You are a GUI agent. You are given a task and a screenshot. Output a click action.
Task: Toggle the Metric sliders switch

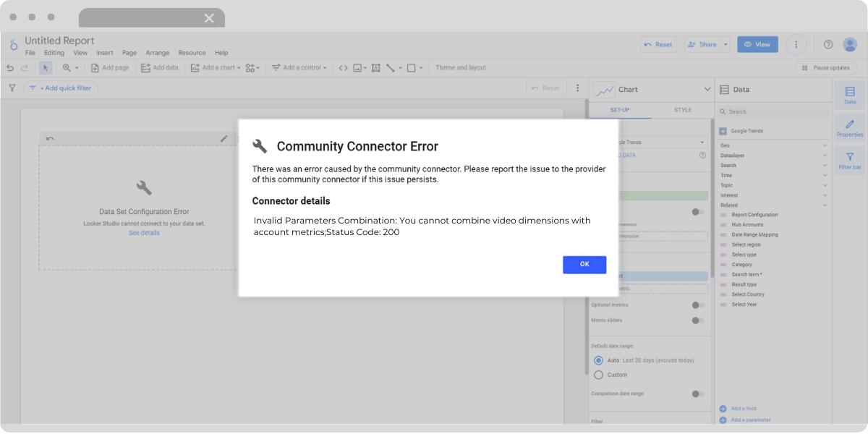(698, 320)
